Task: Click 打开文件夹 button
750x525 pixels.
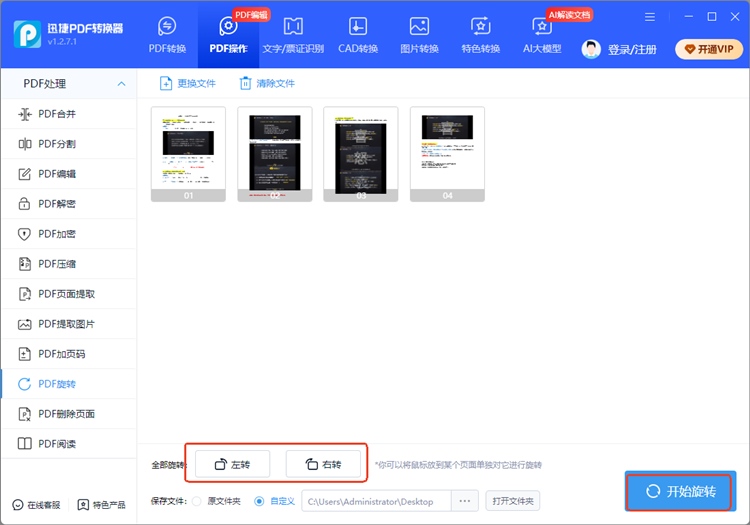Action: pyautogui.click(x=513, y=501)
